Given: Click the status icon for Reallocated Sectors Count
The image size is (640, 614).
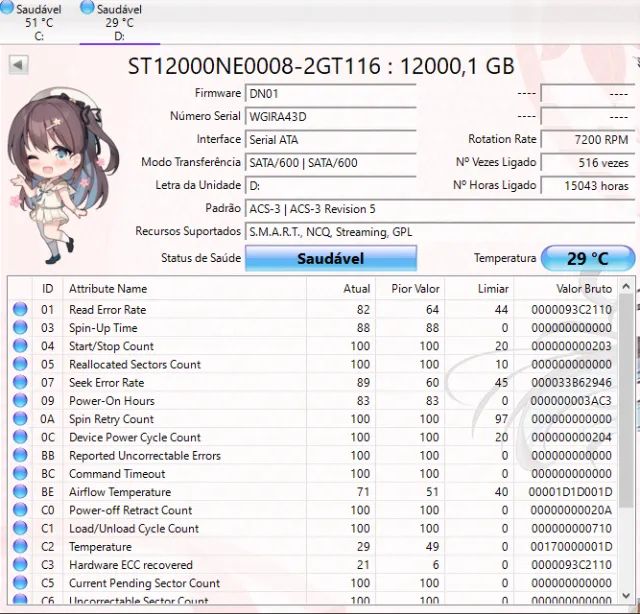Looking at the screenshot, I should 20,364.
